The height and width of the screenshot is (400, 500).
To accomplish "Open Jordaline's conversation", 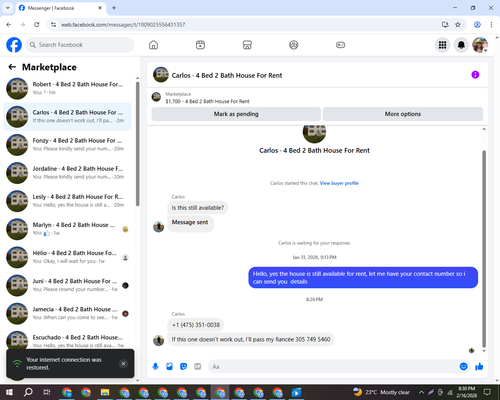I will [67, 173].
